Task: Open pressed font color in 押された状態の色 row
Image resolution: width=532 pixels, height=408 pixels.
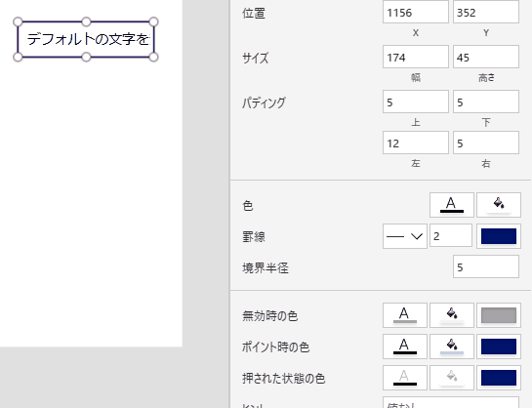Action: [x=405, y=378]
